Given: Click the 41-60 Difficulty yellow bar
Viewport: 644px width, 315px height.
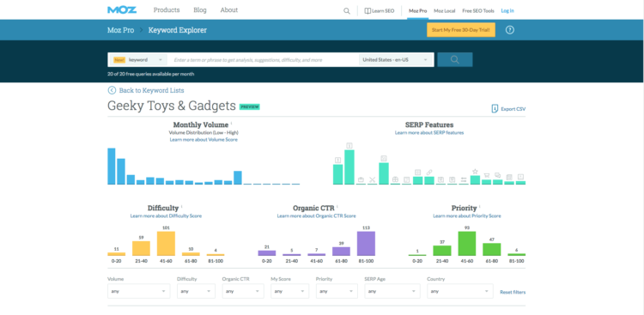Looking at the screenshot, I should pos(166,244).
